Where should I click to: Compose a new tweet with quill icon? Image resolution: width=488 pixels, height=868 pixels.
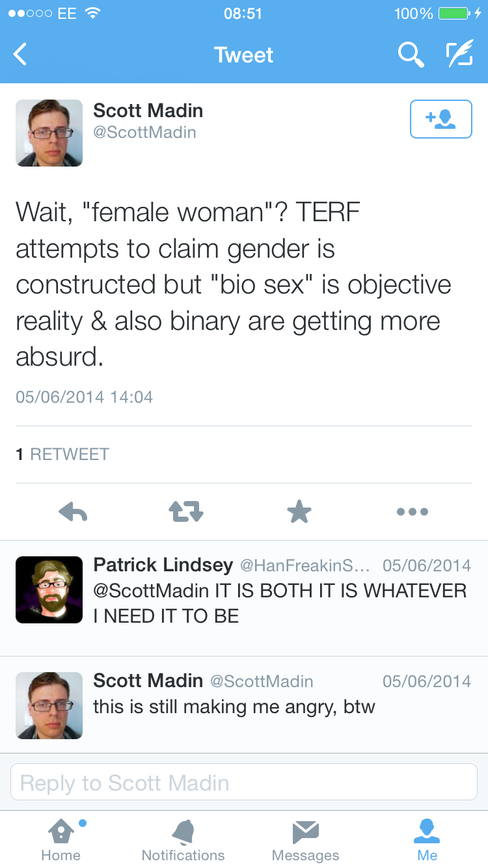click(x=459, y=55)
